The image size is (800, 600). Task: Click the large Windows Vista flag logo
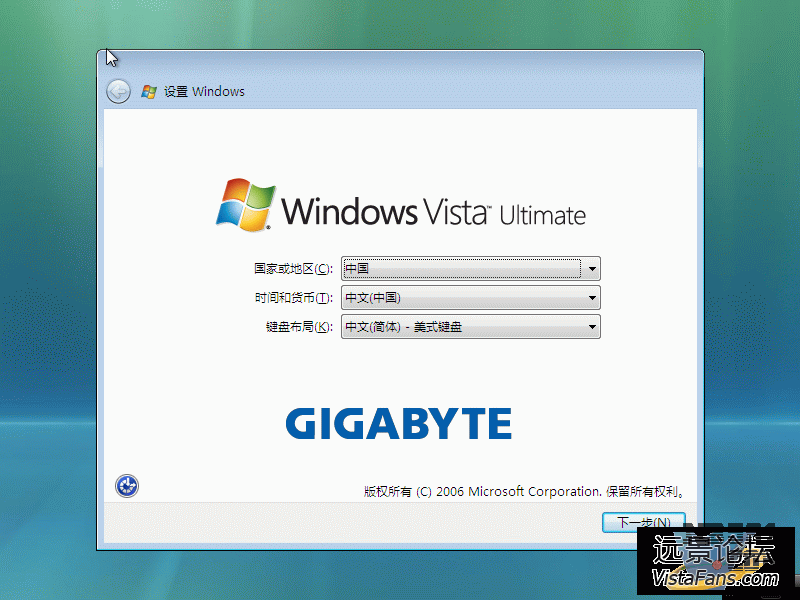pos(245,205)
